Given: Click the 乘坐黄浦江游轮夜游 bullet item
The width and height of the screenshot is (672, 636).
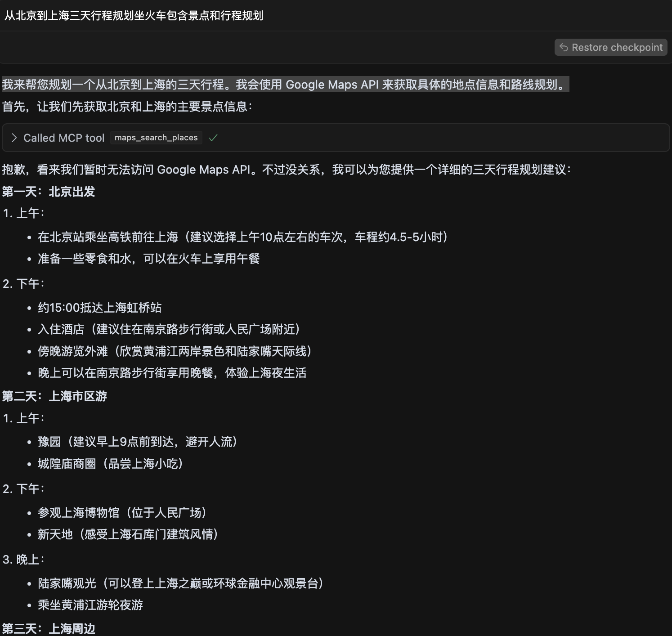Looking at the screenshot, I should click(90, 605).
